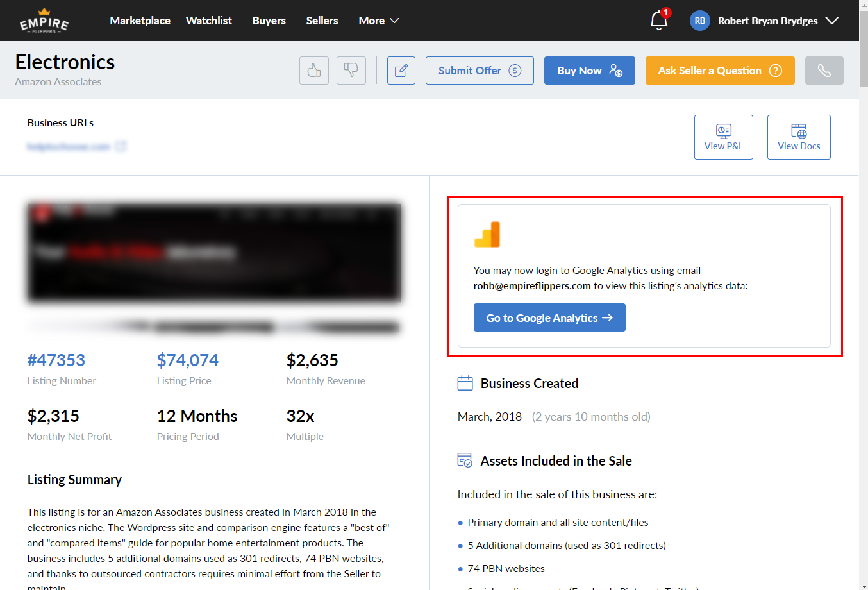Click the 5 Additional domains bullet

(x=567, y=546)
